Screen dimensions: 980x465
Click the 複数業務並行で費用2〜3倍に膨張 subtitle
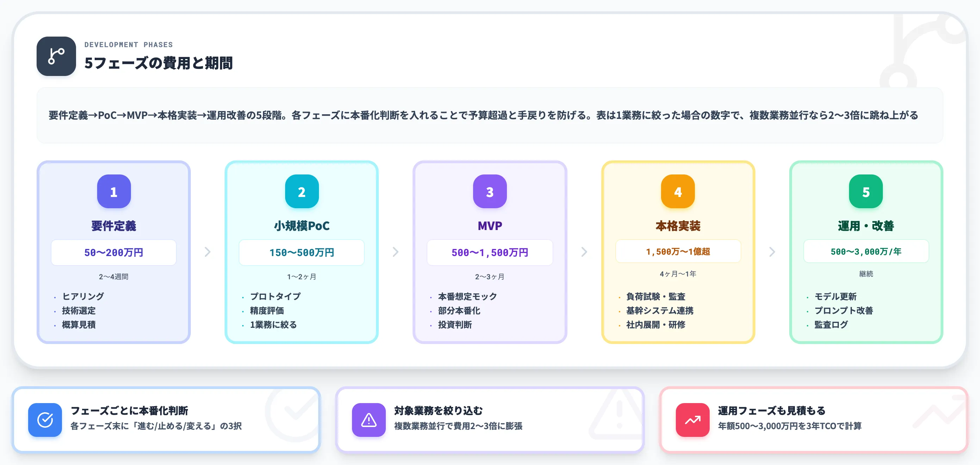pyautogui.click(x=458, y=426)
